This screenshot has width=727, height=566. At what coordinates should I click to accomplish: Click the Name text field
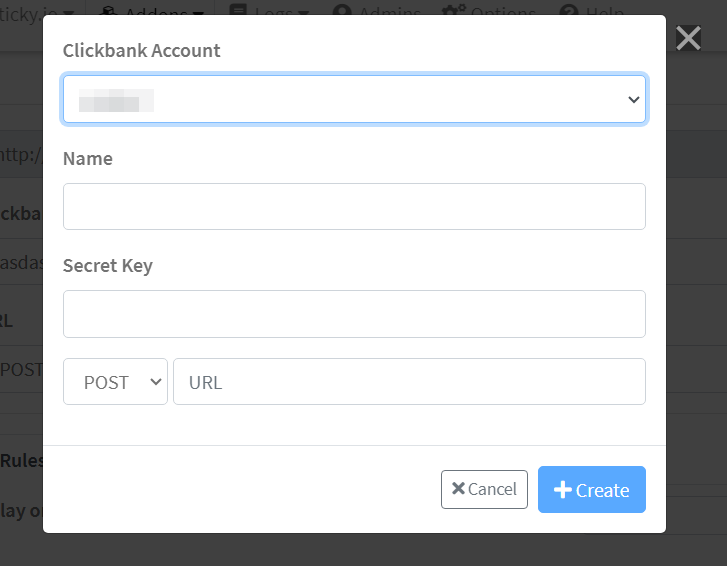coord(354,206)
